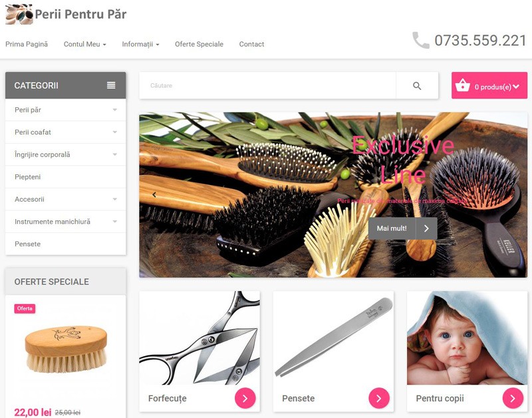Open the wooden brush offer thumbnail
This screenshot has width=532, height=418.
point(66,349)
